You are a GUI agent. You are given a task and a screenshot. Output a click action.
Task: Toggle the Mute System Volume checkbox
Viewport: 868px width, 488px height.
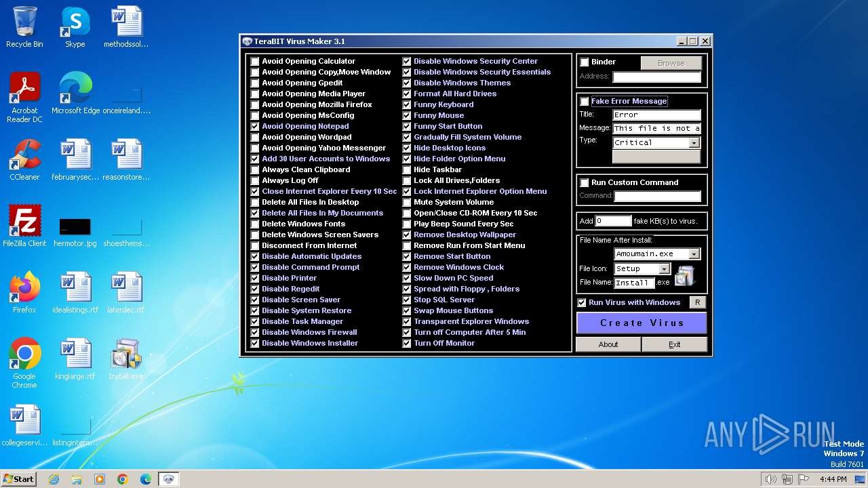[407, 202]
